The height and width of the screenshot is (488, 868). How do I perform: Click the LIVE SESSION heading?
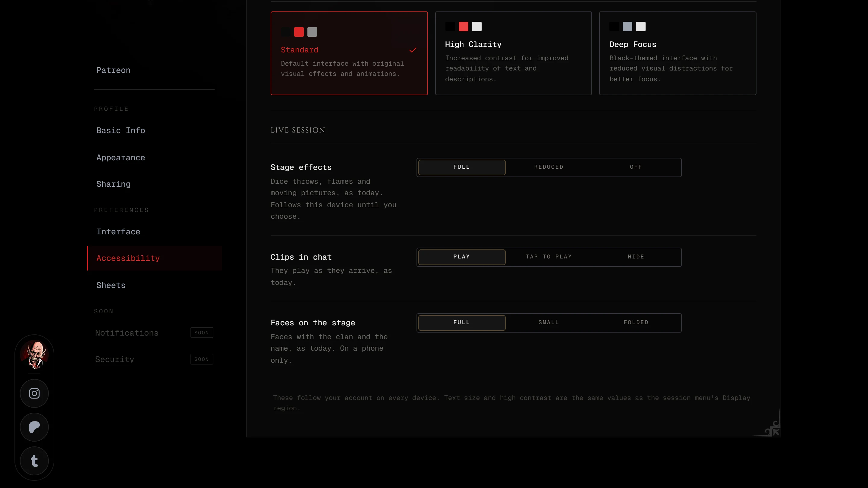tap(298, 130)
